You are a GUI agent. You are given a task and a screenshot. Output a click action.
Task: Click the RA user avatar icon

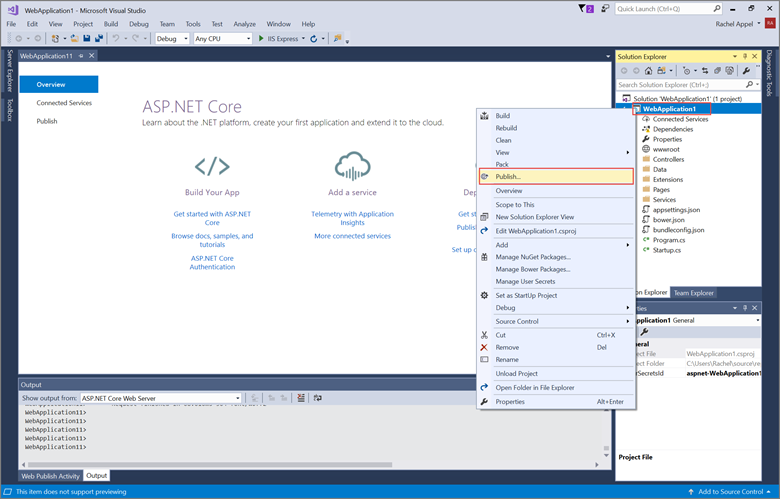(x=770, y=23)
